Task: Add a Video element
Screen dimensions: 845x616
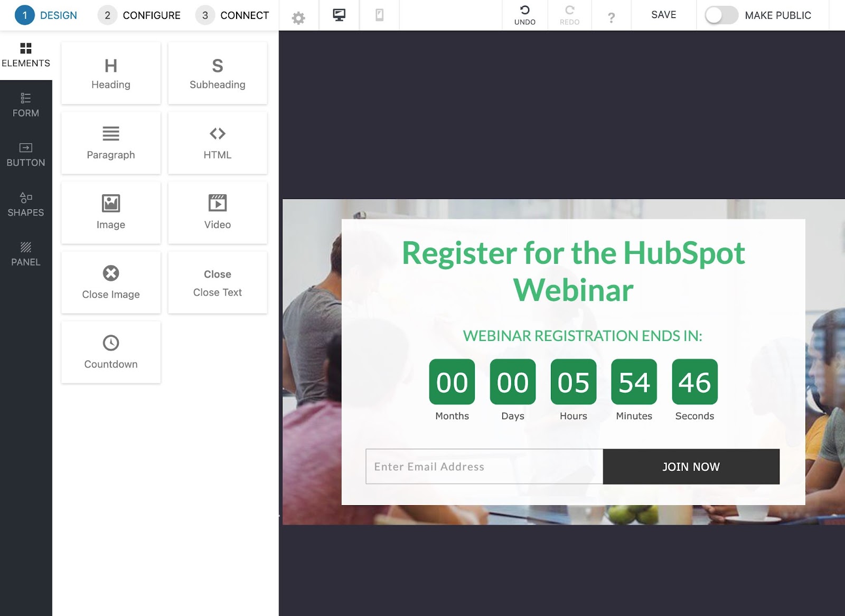Action: [218, 213]
